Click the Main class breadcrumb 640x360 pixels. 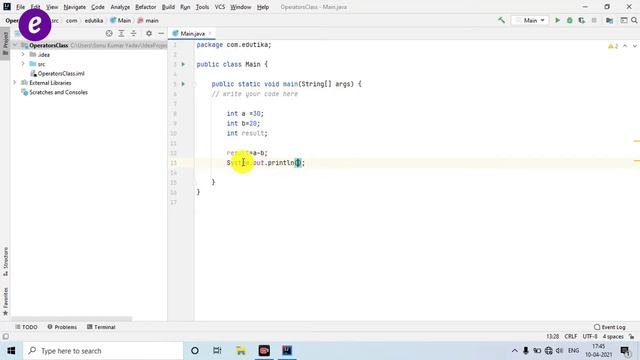coord(121,20)
